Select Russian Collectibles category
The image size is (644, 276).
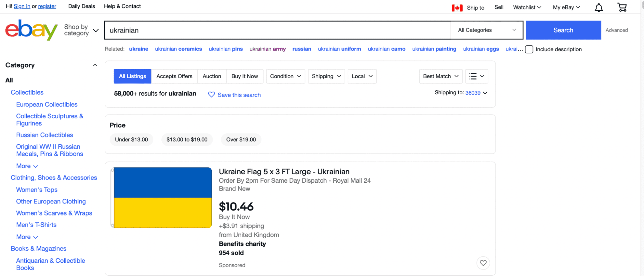click(x=44, y=135)
